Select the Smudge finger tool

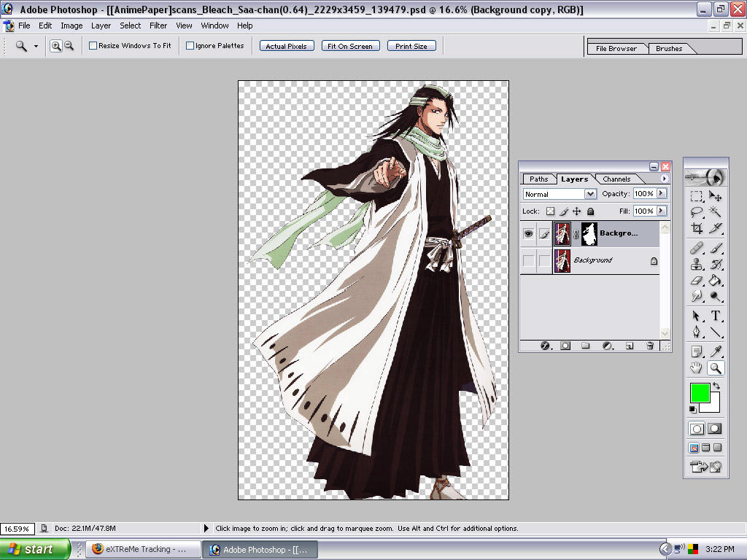(x=697, y=297)
